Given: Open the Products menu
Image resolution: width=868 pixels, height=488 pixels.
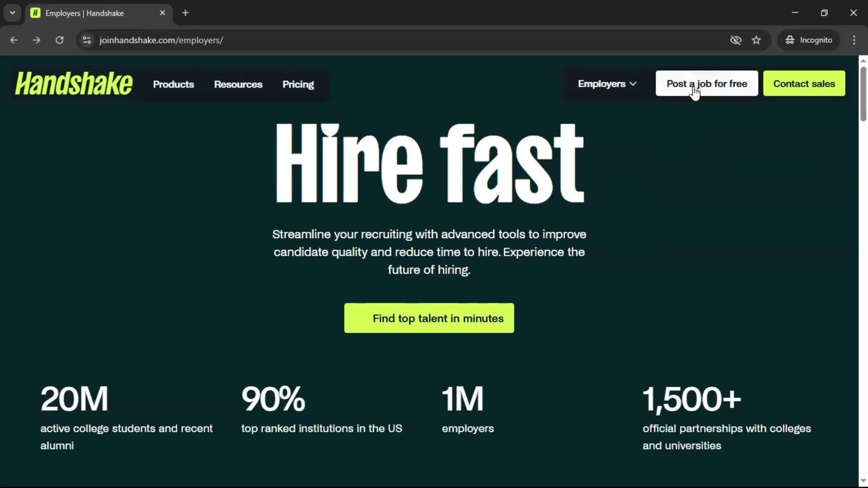Looking at the screenshot, I should (173, 84).
